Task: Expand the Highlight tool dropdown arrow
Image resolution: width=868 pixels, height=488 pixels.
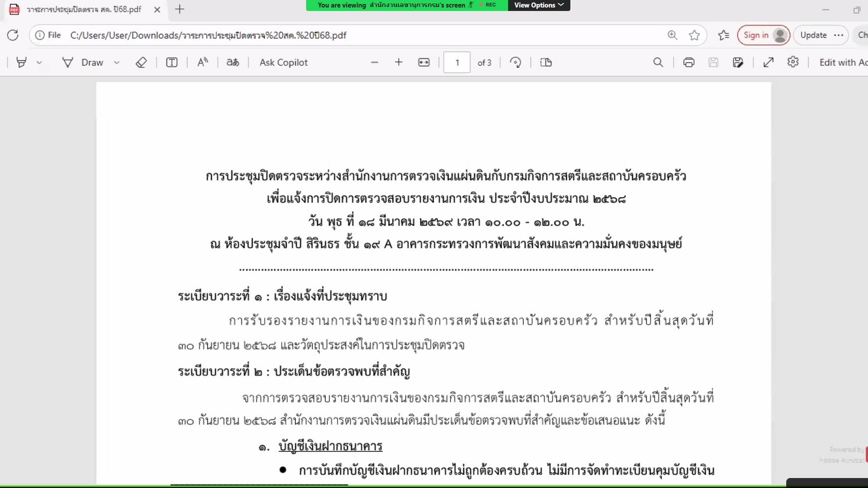Action: 39,63
